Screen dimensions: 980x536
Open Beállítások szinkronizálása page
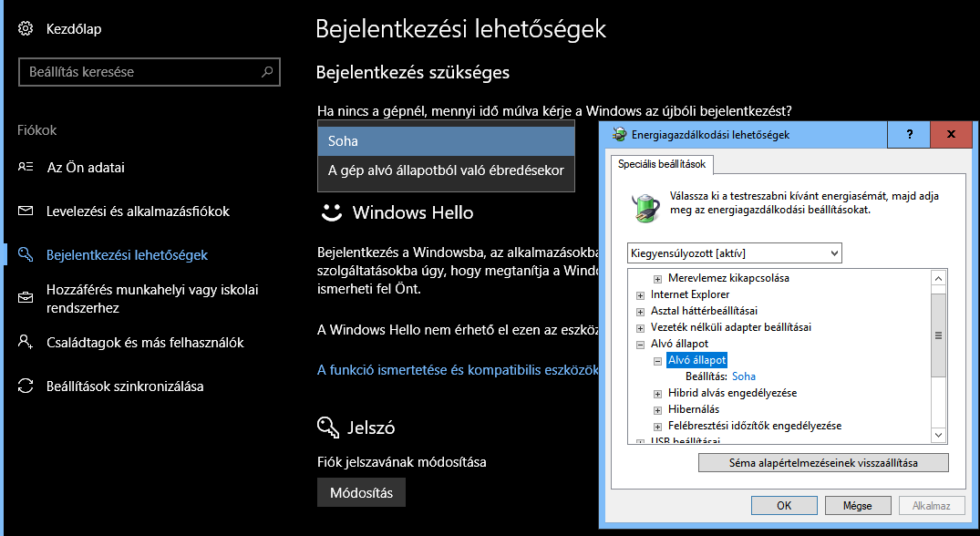pyautogui.click(x=125, y=387)
